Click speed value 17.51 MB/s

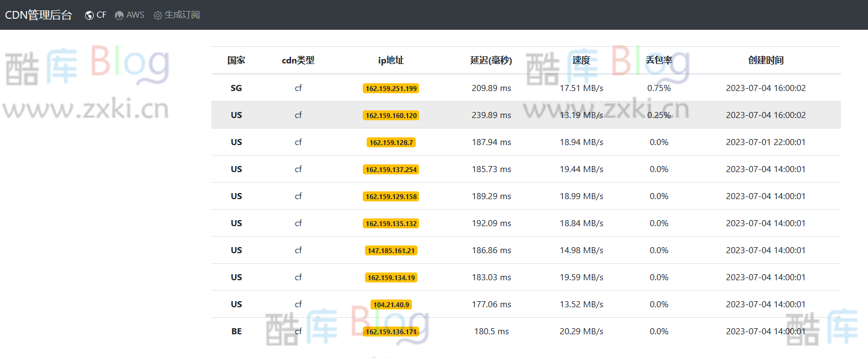tap(581, 88)
